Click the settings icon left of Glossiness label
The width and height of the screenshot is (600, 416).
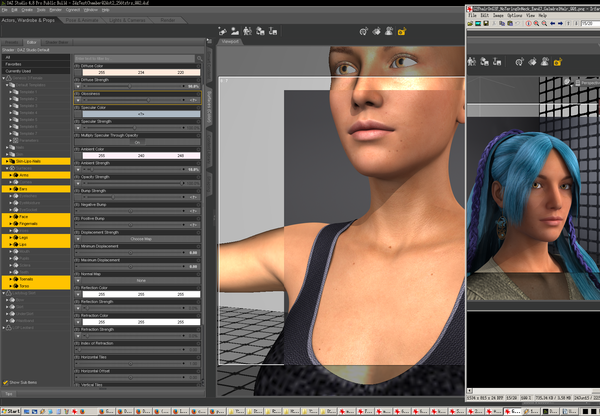click(x=77, y=94)
